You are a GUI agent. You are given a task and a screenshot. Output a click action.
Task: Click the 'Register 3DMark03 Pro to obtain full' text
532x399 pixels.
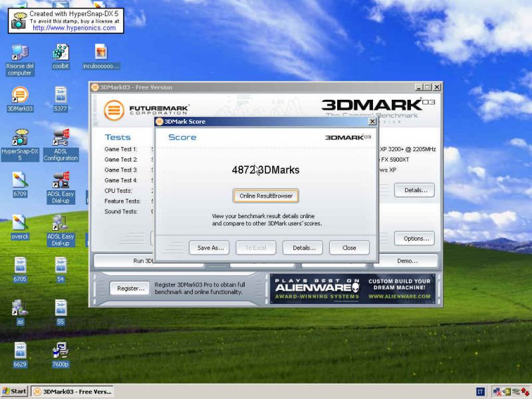199,285
